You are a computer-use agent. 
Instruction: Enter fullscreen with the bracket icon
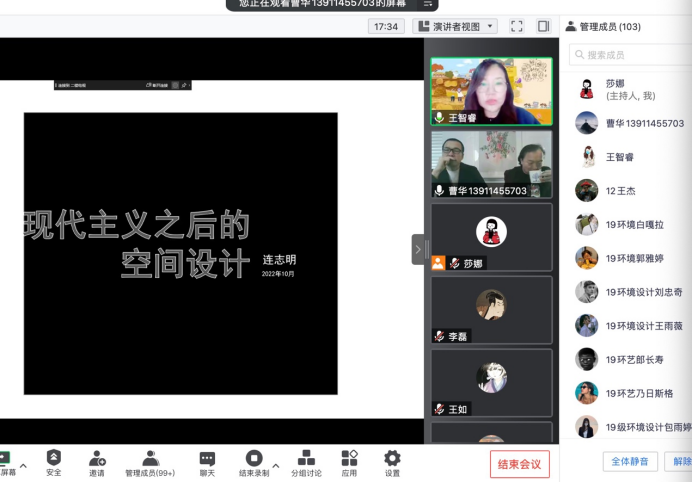[x=517, y=26]
